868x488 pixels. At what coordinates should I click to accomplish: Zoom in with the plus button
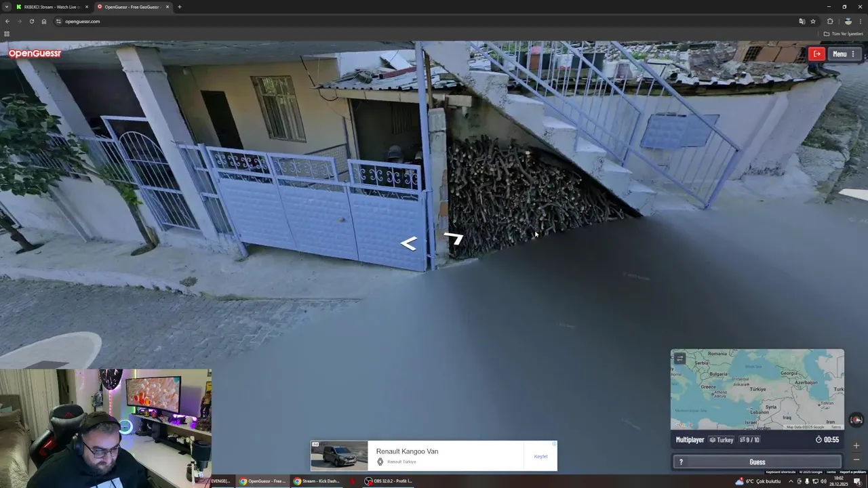coord(856,445)
